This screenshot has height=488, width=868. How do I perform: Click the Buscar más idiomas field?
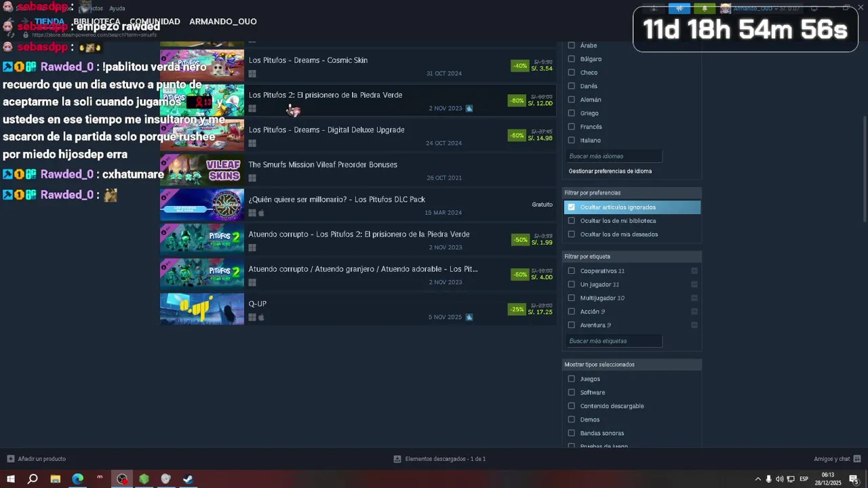(x=614, y=156)
